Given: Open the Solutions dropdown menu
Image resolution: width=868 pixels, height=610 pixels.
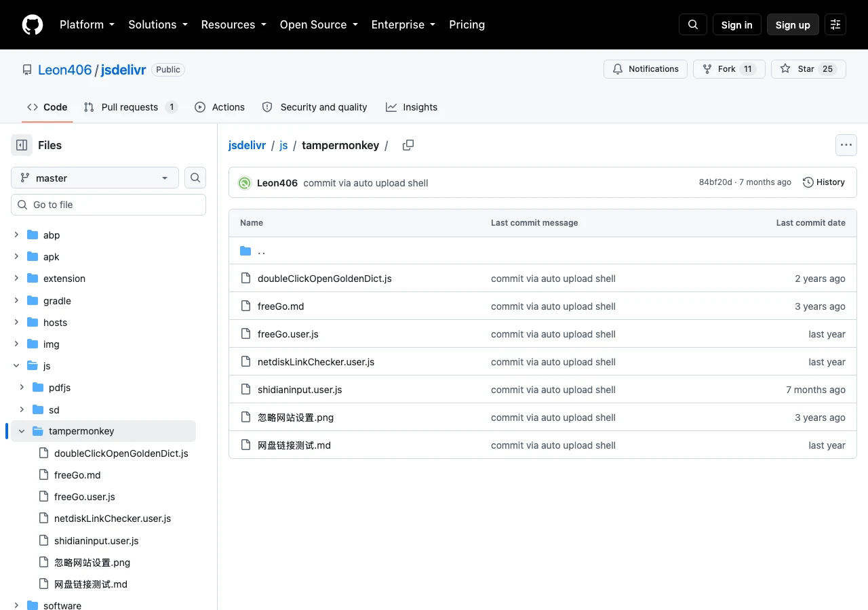Looking at the screenshot, I should coord(157,24).
